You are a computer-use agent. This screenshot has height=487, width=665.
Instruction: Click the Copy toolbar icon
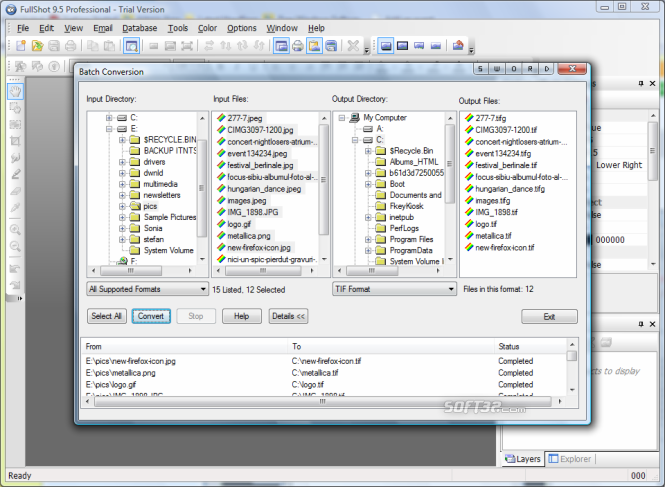click(x=92, y=45)
